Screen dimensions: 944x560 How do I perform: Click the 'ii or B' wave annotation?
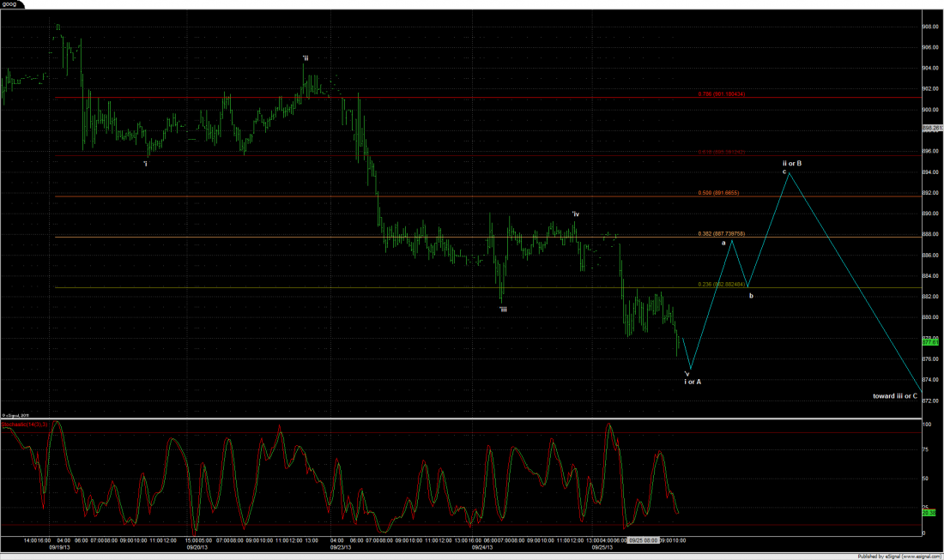pyautogui.click(x=791, y=163)
